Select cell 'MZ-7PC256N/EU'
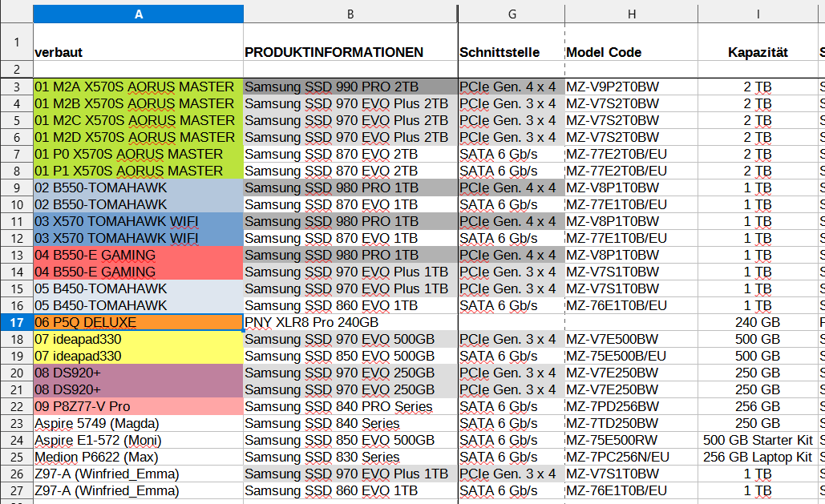Screen dimensions: 825x504 point(632,458)
